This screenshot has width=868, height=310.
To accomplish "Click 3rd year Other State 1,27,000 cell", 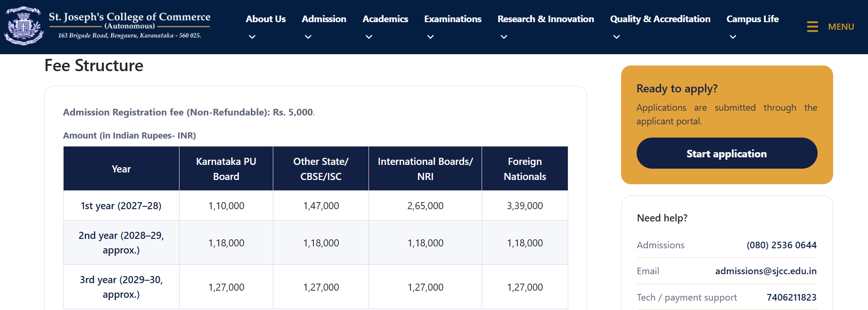I will point(321,287).
